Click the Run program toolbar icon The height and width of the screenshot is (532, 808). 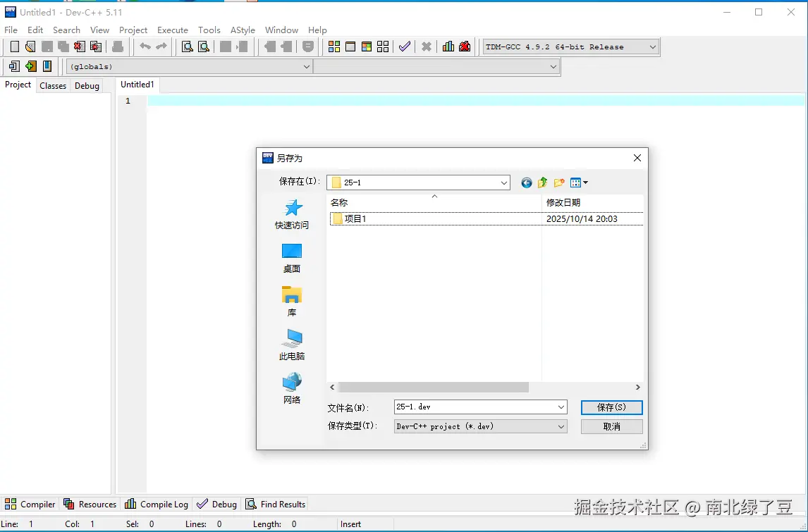[x=350, y=47]
